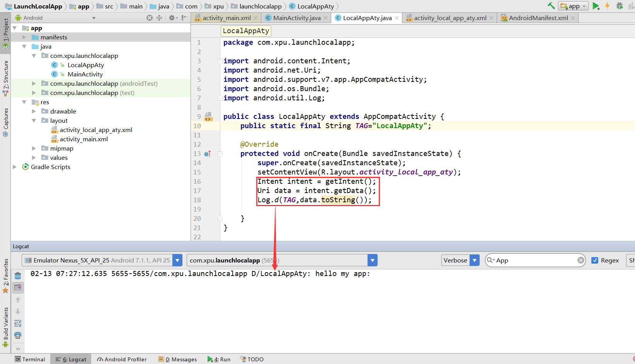The image size is (635, 364).
Task: Expand the manifests folder
Action: [x=24, y=37]
